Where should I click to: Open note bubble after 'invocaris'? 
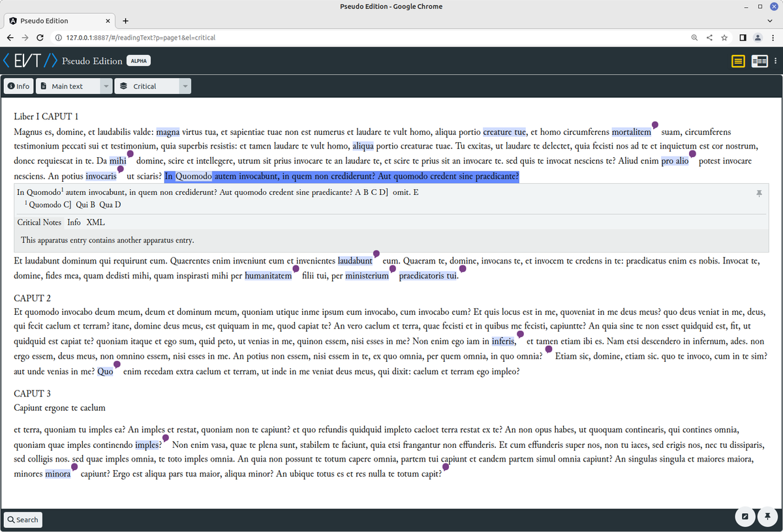pos(120,168)
